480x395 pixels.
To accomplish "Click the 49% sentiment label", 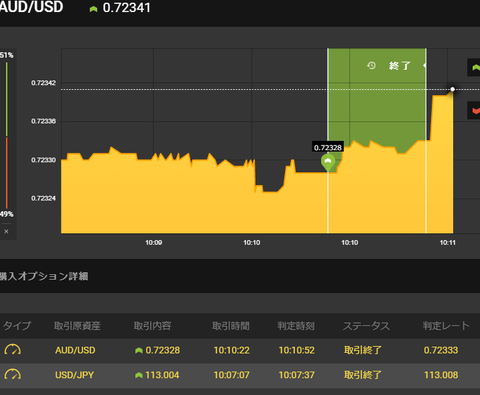I will point(6,214).
